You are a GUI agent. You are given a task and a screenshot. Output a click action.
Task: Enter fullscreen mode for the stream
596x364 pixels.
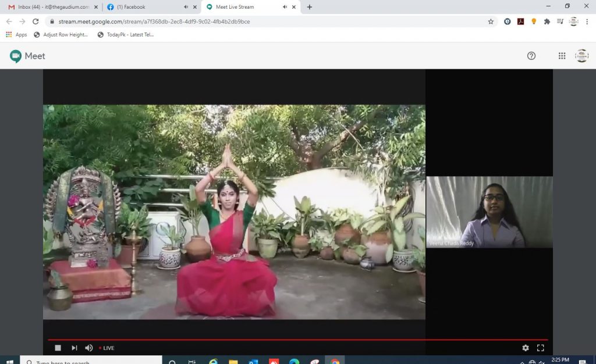[541, 348]
